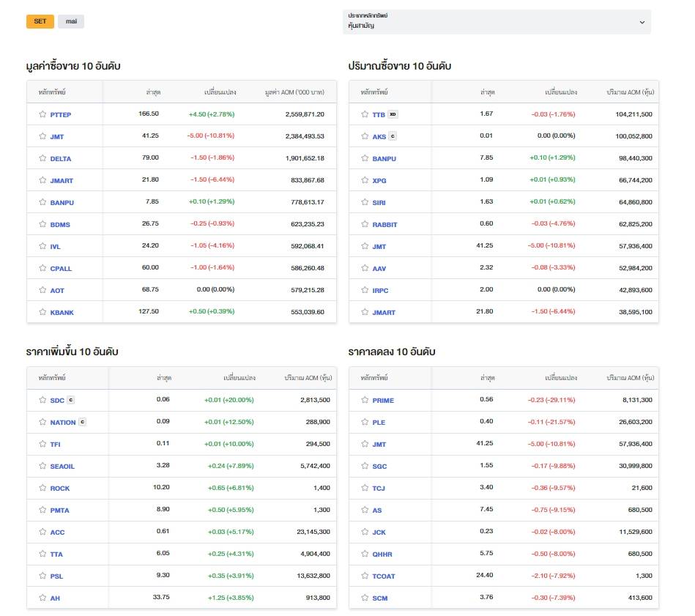Add SEAOIL to favorites with star
This screenshot has width=695, height=616.
pos(42,466)
